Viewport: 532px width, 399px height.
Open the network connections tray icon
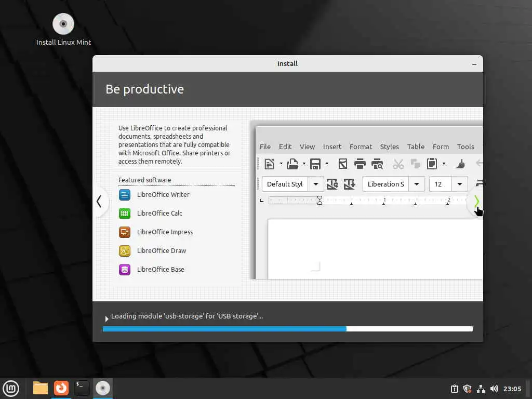tap(481, 389)
